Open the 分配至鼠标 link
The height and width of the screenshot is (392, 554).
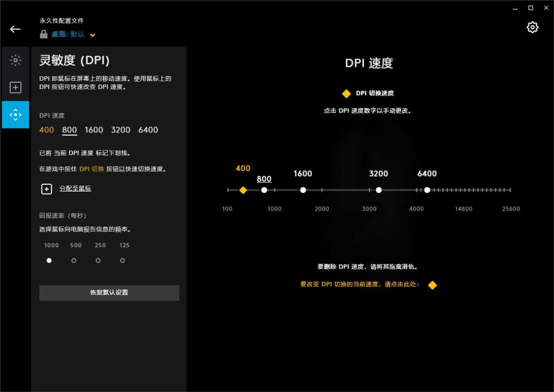pyautogui.click(x=75, y=189)
